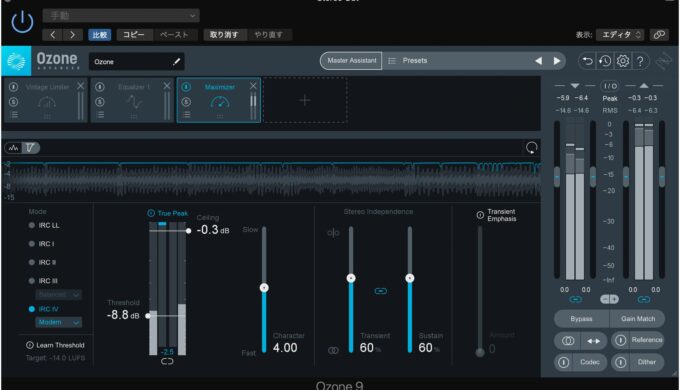The width and height of the screenshot is (680, 390).
Task: Remove the Equalizer 1 module
Action: click(x=167, y=86)
